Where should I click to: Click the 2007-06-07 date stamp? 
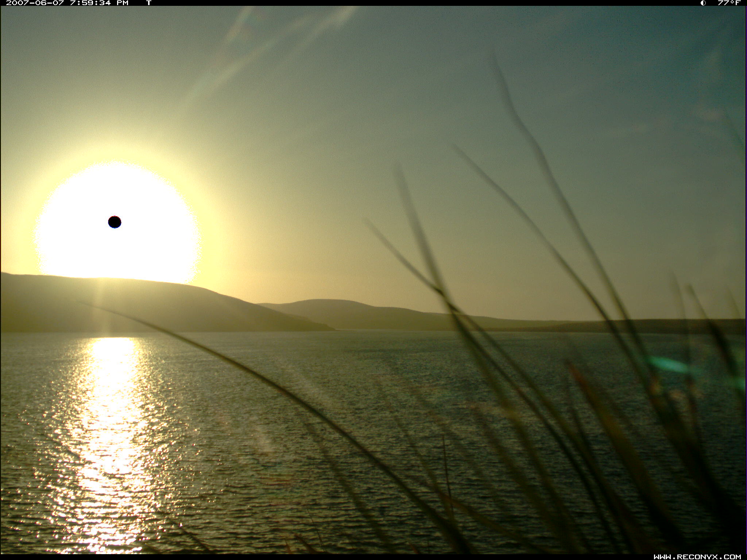(35, 3)
